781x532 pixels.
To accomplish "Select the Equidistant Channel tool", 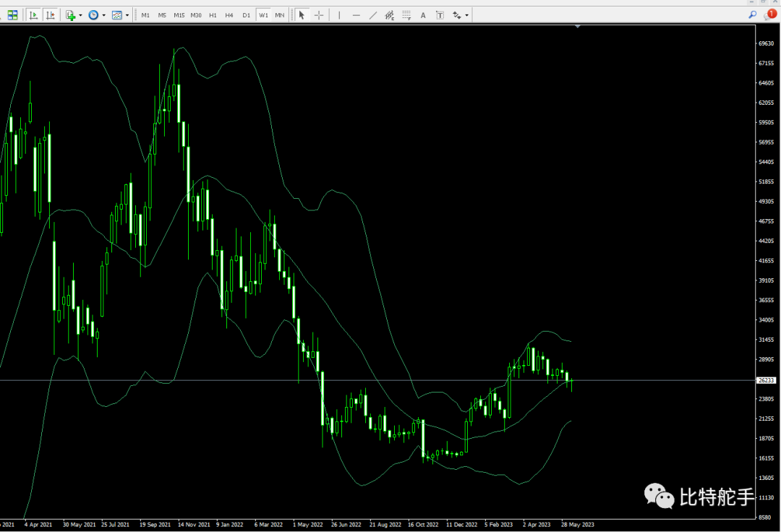I will pos(390,15).
